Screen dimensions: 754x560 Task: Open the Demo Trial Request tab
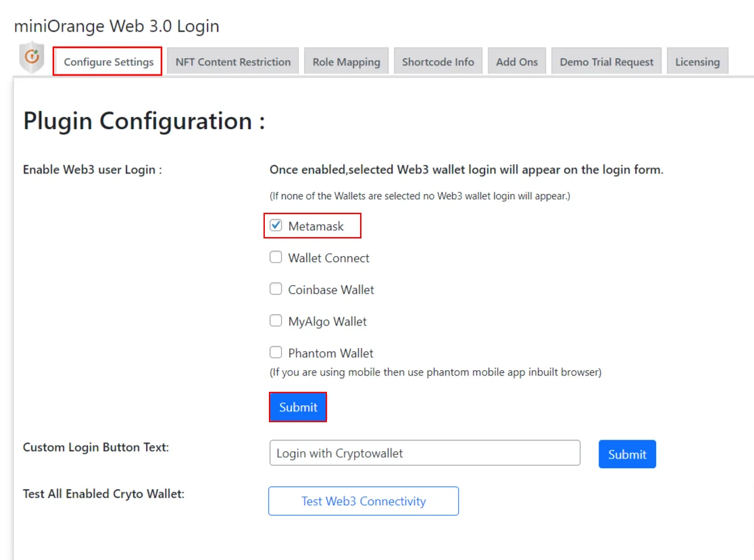(x=606, y=61)
